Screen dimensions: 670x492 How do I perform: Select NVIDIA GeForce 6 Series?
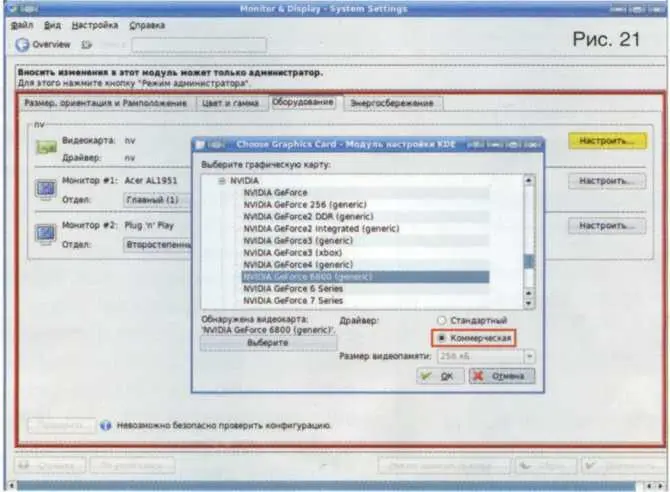(x=365, y=289)
